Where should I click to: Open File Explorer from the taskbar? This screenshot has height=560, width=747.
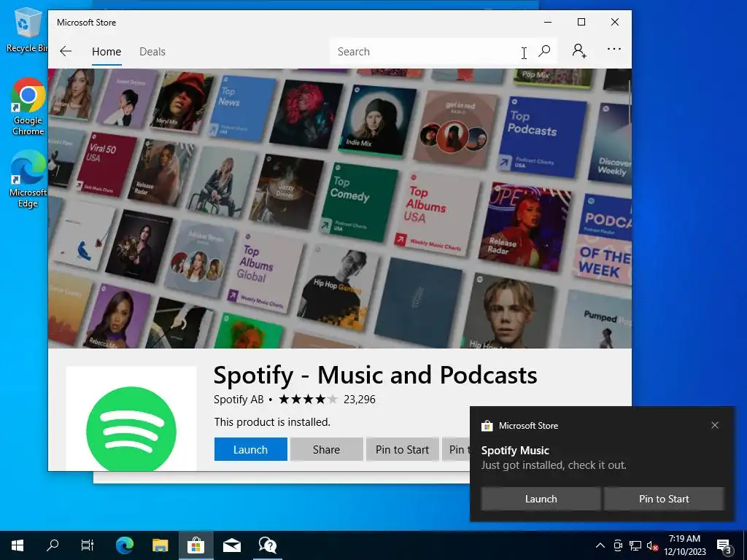[x=160, y=545]
